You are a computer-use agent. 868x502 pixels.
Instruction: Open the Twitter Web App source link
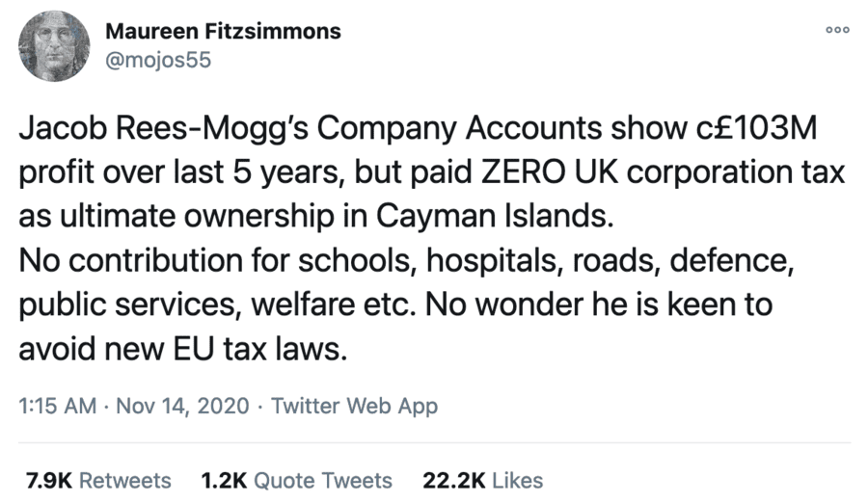[354, 406]
